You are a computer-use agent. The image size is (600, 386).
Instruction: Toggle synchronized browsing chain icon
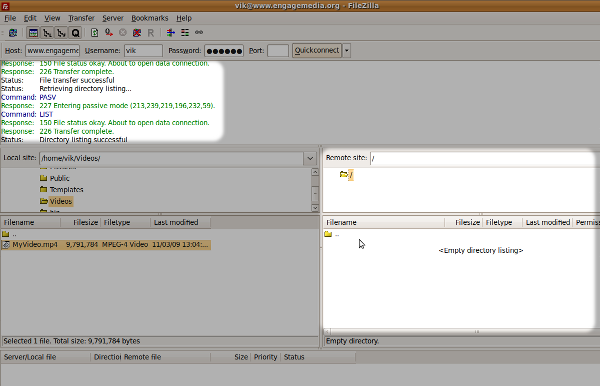click(x=199, y=33)
